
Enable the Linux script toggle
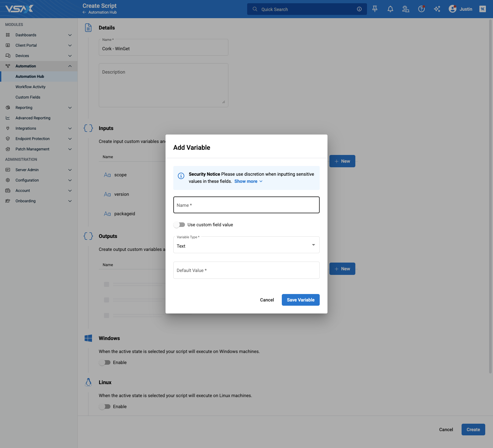pos(105,407)
